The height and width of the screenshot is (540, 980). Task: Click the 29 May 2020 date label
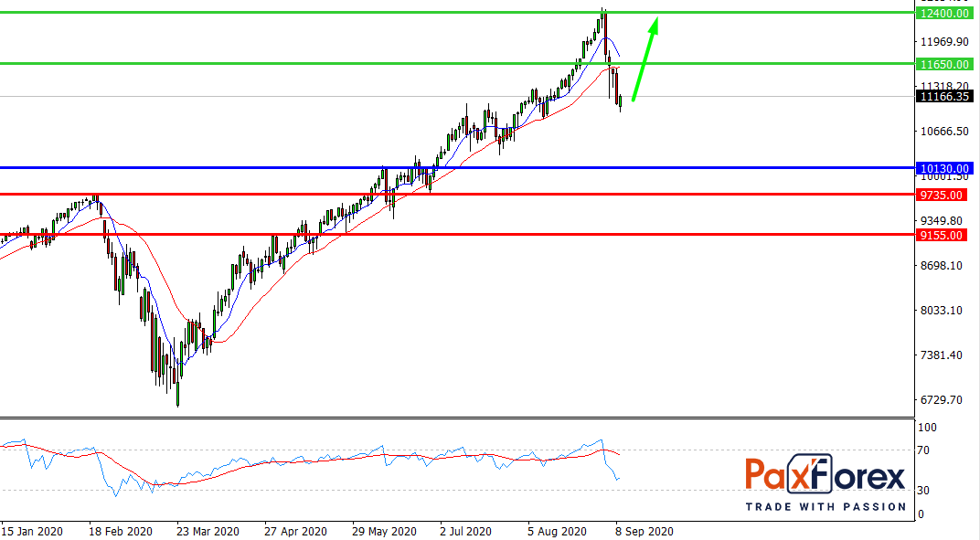click(x=384, y=531)
